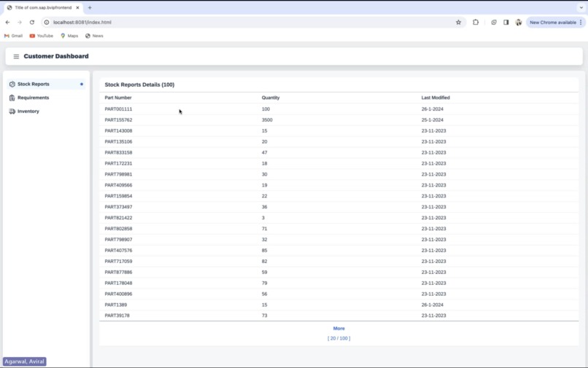Select row PART373497
The height and width of the screenshot is (368, 588).
tap(339, 207)
